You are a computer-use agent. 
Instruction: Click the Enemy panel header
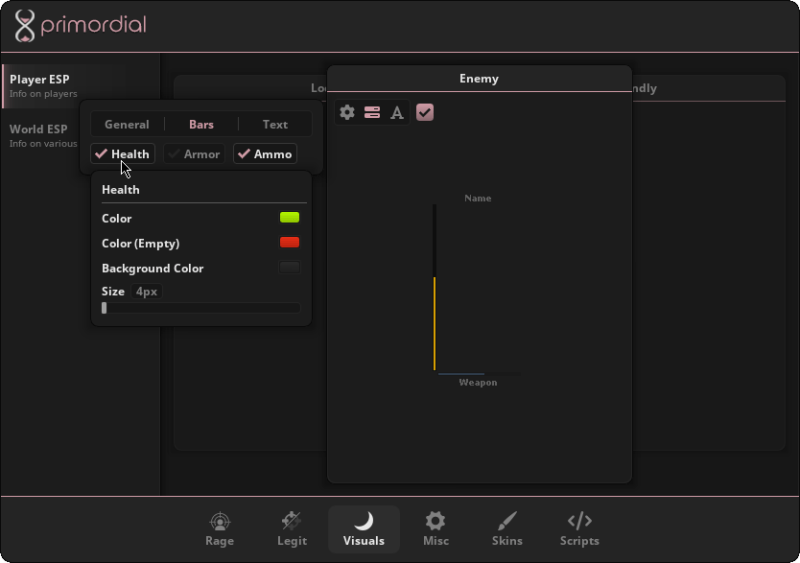coord(479,79)
